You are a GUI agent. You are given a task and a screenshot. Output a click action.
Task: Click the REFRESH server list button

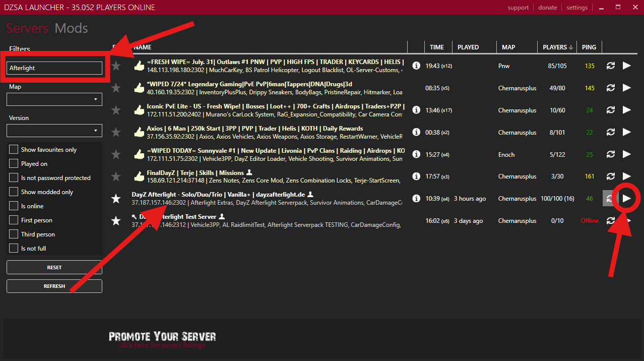(x=54, y=286)
